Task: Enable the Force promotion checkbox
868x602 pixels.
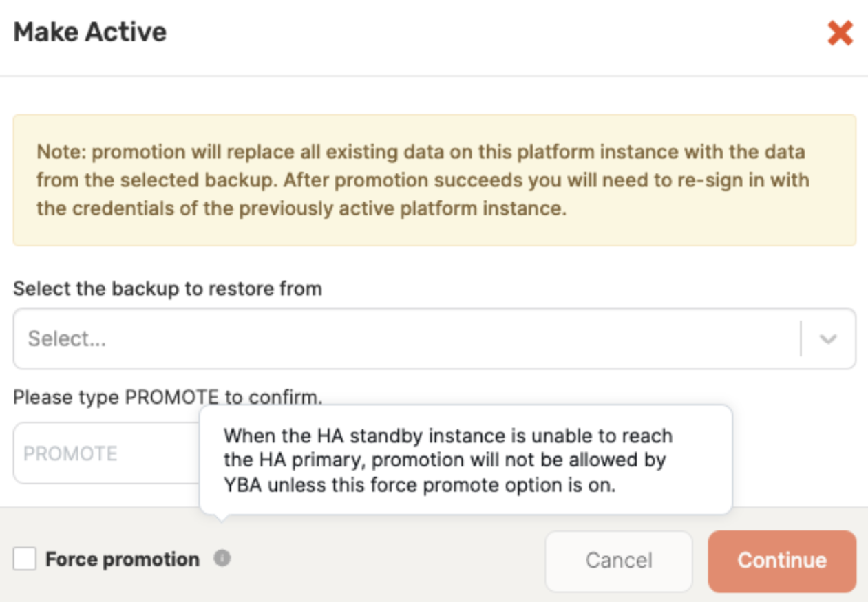Action: (x=25, y=559)
